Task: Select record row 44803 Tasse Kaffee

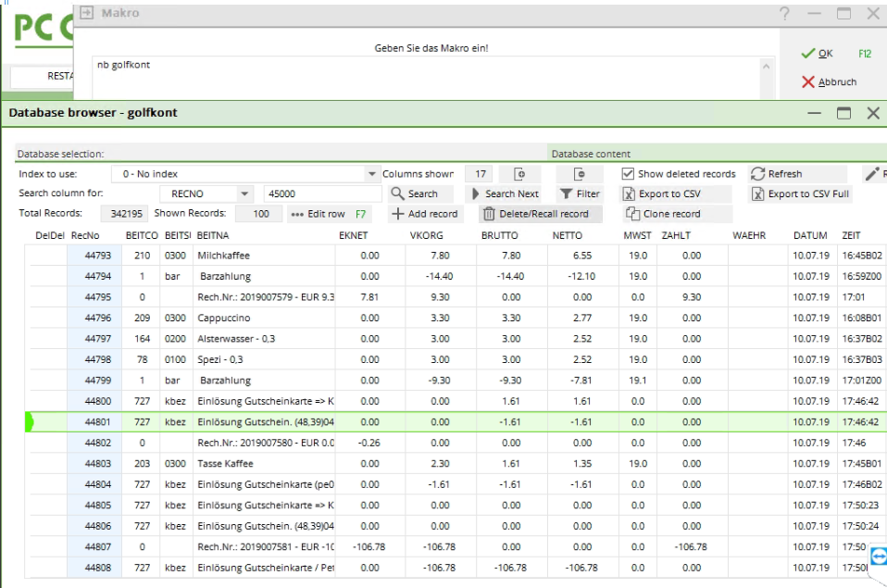Action: 223,463
